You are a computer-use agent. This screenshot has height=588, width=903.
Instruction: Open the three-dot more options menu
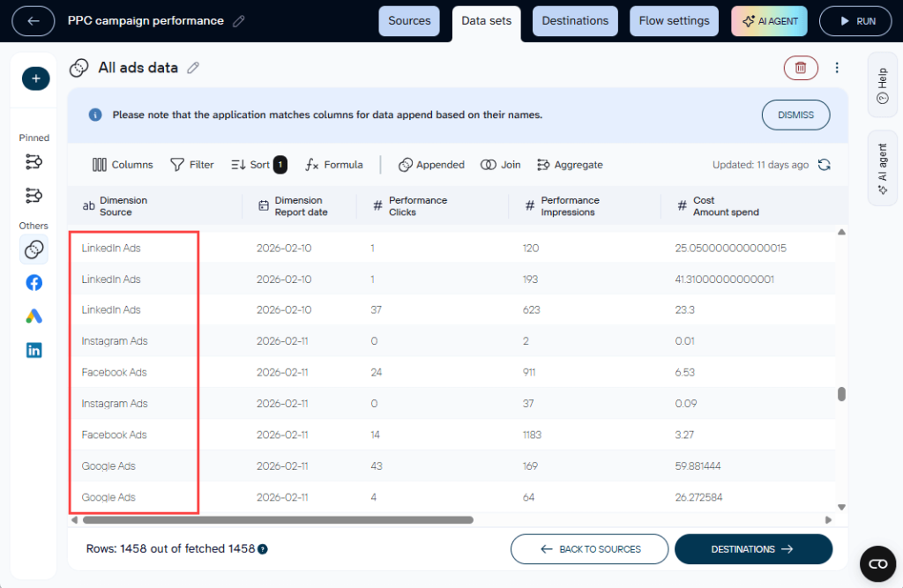click(x=837, y=68)
